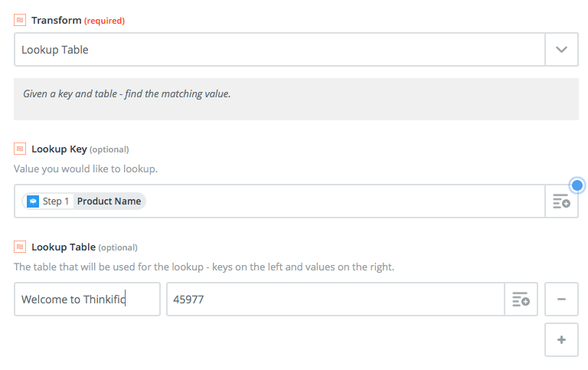This screenshot has width=588, height=370.
Task: Click the Lookup Key (optional) label
Action: 80,149
